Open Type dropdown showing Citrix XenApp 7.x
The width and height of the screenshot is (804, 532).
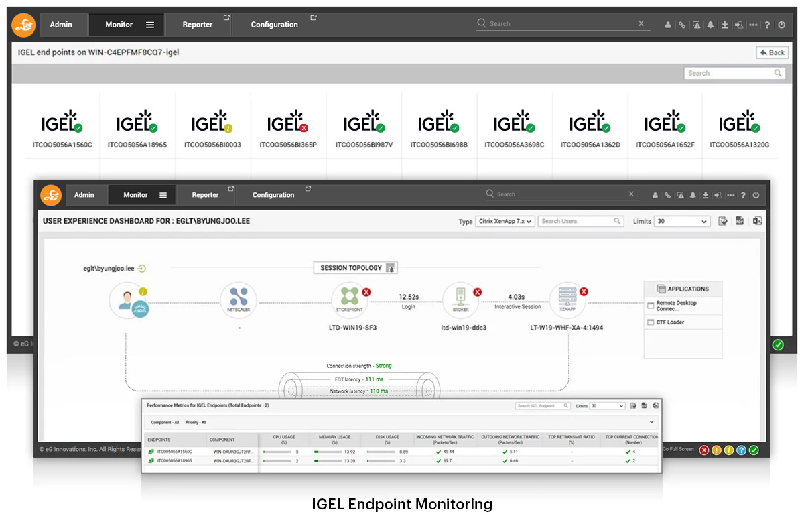coord(505,221)
